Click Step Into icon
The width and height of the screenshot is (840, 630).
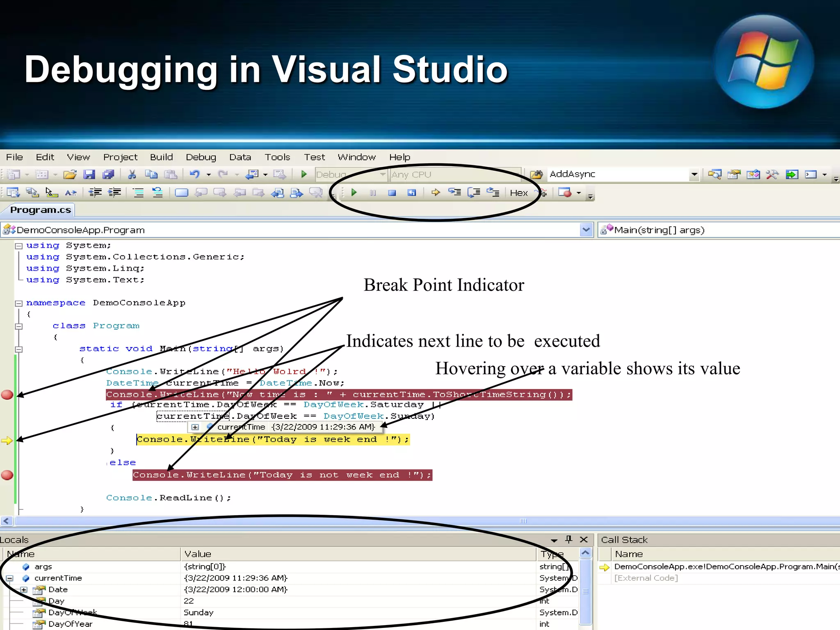click(x=454, y=192)
